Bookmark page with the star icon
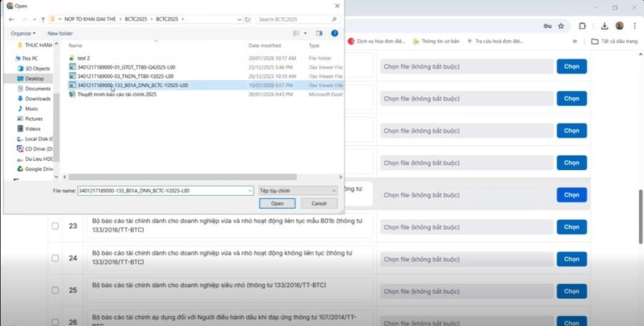The width and height of the screenshot is (644, 326). coord(561,26)
